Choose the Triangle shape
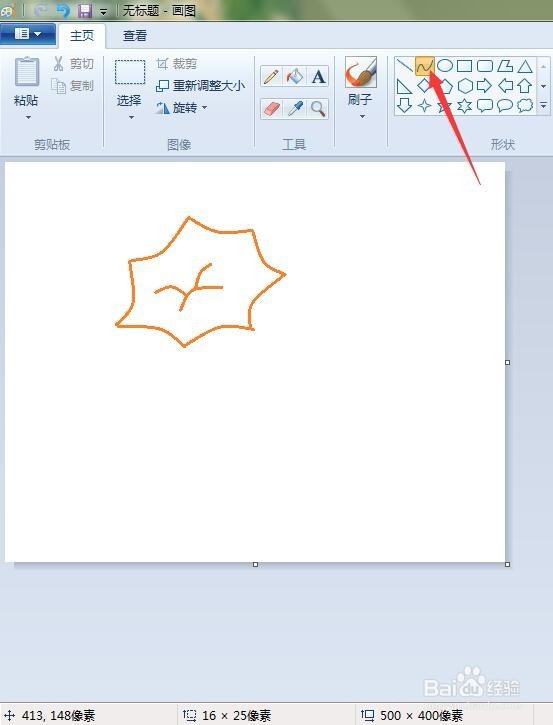Viewport: 553px width, 725px height. click(525, 66)
